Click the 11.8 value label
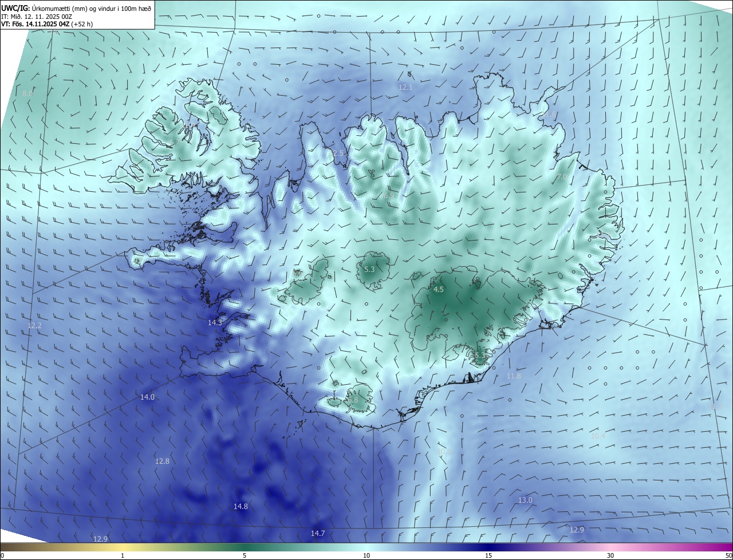The height and width of the screenshot is (560, 733). click(x=514, y=376)
